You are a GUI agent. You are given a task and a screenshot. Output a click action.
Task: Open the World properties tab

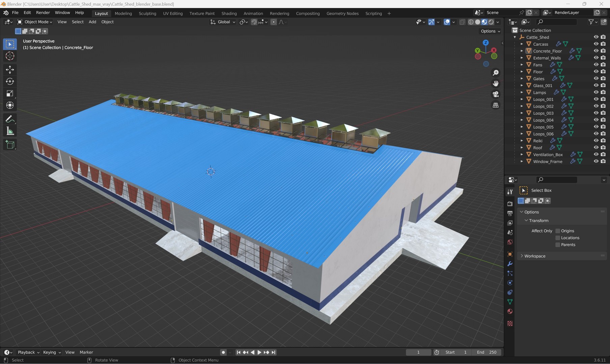[510, 242]
